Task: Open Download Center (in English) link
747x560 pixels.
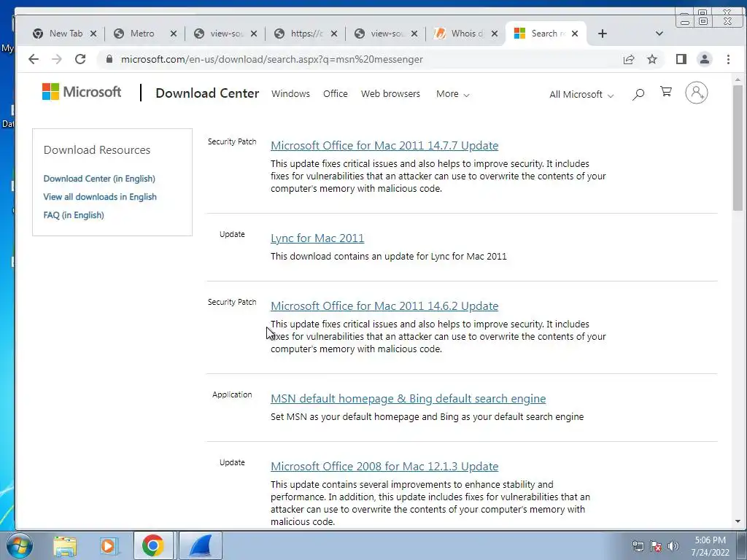Action: tap(99, 179)
